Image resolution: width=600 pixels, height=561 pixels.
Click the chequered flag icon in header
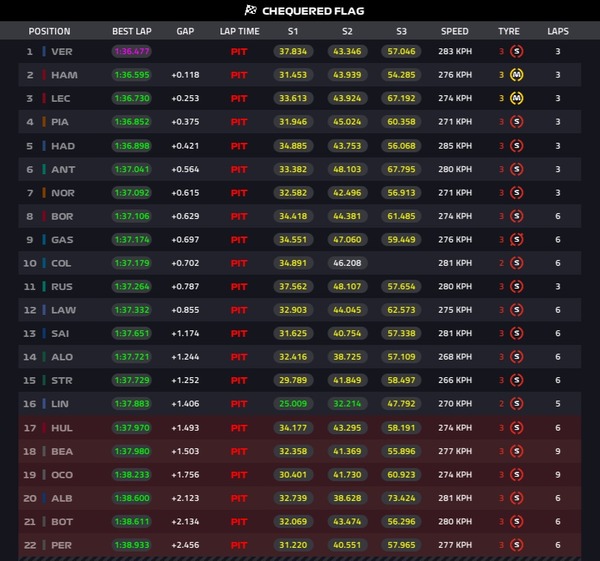click(x=251, y=10)
